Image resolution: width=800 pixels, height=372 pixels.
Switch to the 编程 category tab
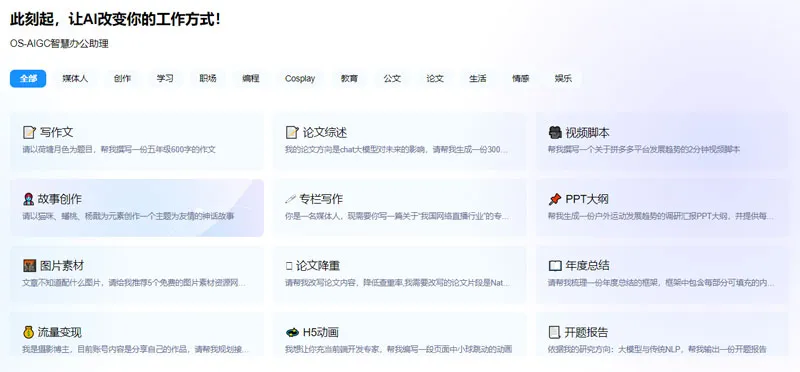pos(251,79)
